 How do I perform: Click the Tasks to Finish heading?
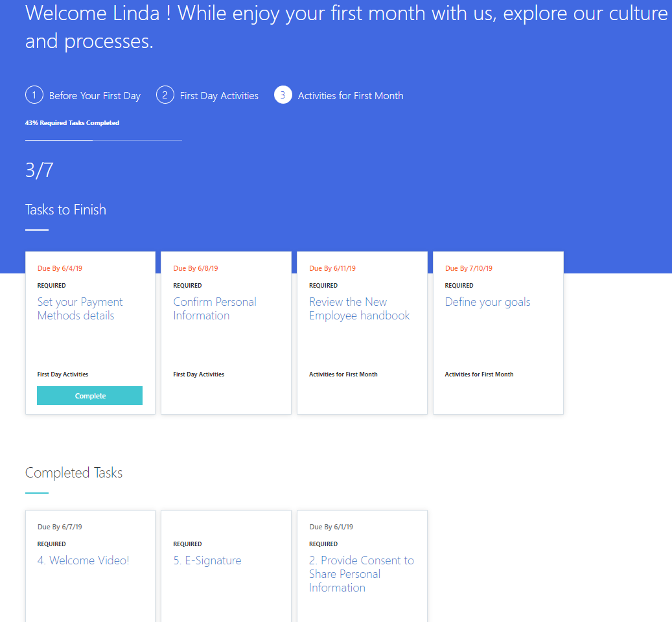tap(65, 210)
